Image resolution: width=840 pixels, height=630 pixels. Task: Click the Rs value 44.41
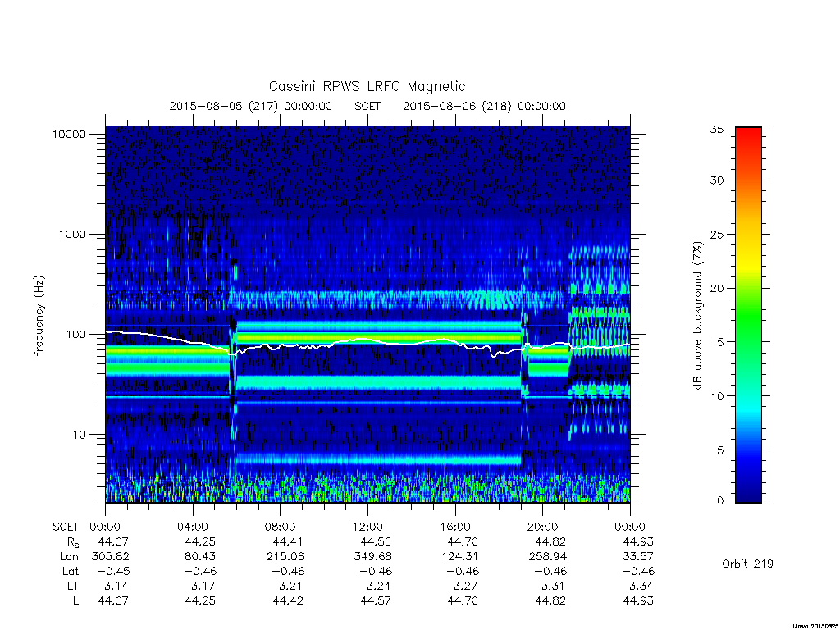point(288,541)
